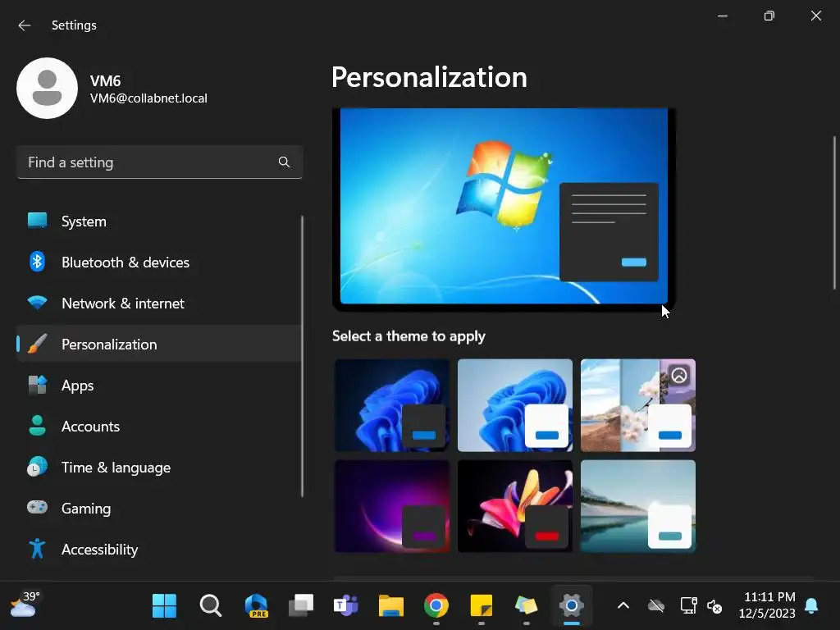Show hidden system tray icons
Screen dimensions: 840x630
coord(623,606)
